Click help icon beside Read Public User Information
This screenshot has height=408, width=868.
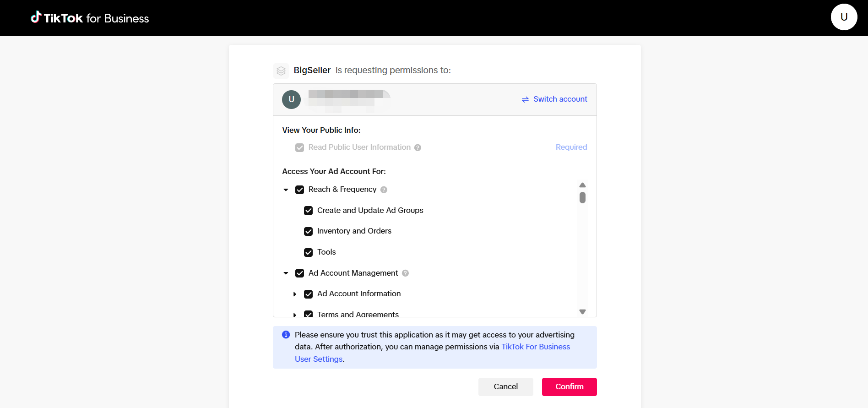click(418, 147)
